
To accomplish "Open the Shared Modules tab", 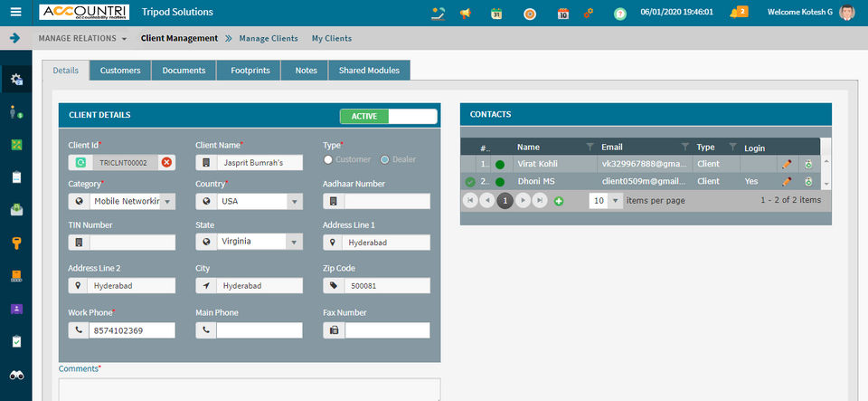I will pos(369,71).
